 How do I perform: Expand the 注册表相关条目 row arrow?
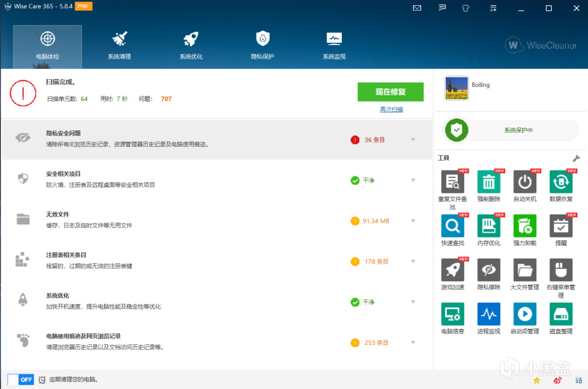(413, 261)
